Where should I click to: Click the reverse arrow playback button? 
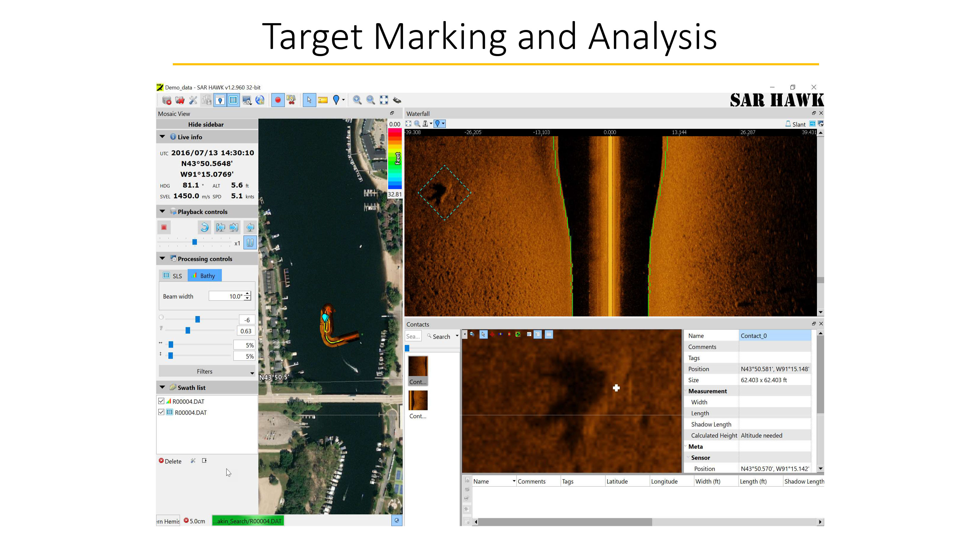point(250,227)
